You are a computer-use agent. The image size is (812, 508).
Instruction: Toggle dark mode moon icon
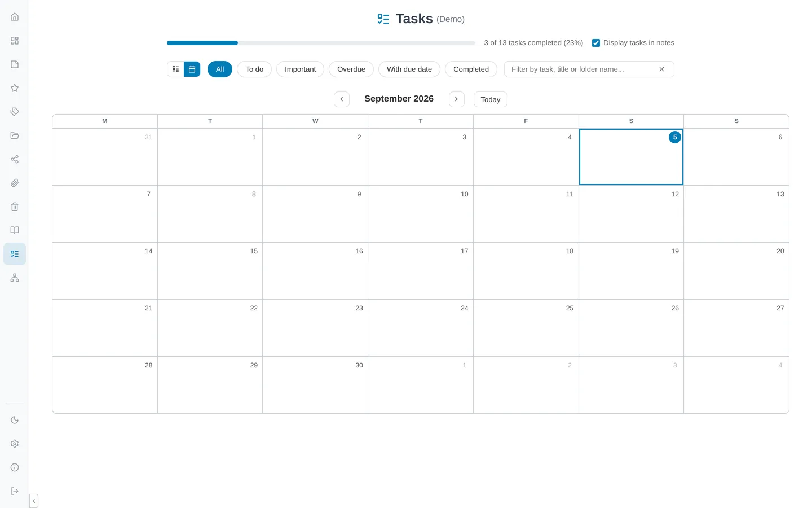click(x=15, y=420)
